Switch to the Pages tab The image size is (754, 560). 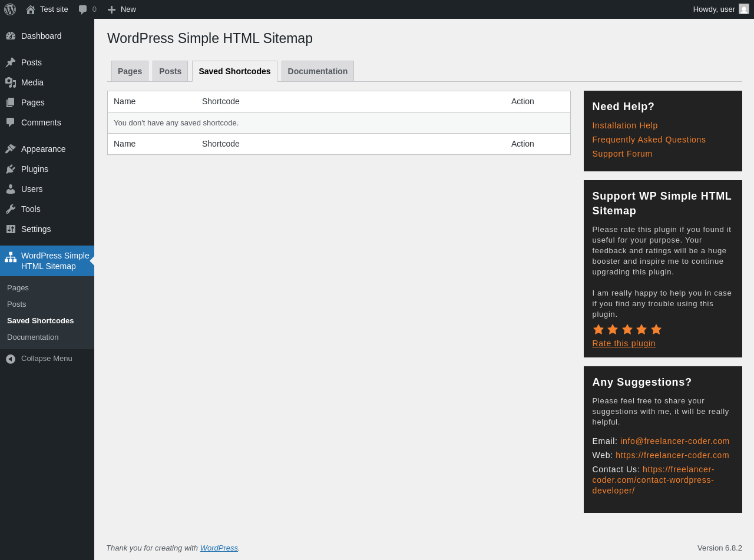130,71
